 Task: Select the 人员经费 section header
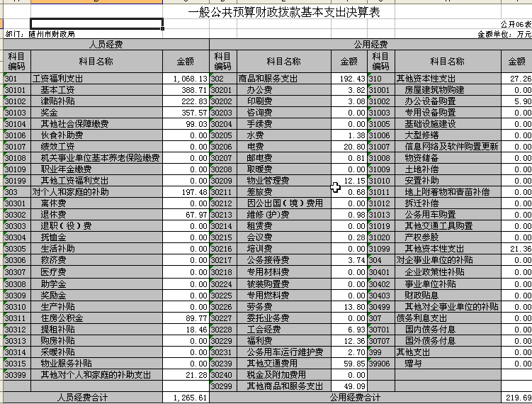[106, 44]
